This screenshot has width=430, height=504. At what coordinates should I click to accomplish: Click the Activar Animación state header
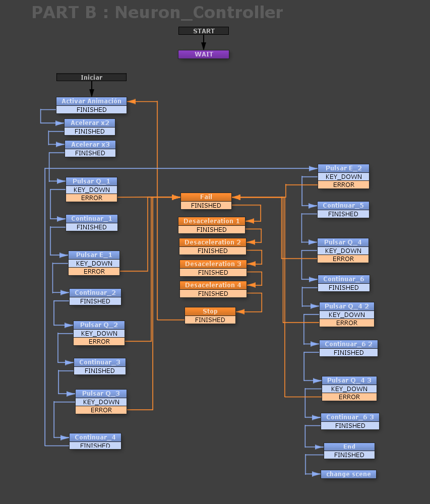click(x=91, y=101)
